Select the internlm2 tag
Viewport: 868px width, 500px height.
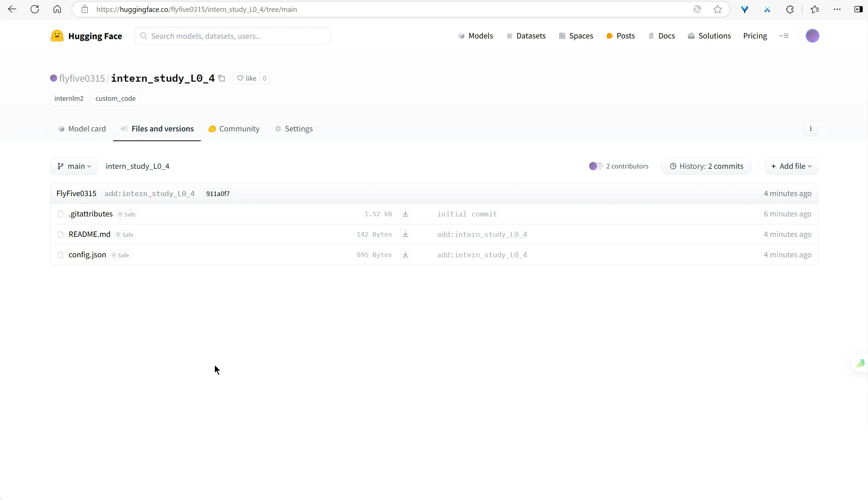[x=69, y=99]
